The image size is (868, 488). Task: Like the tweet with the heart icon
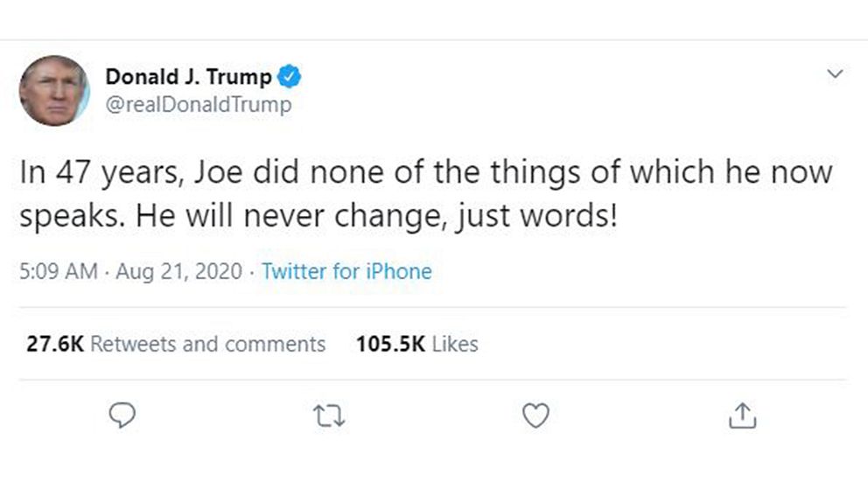[x=535, y=415]
